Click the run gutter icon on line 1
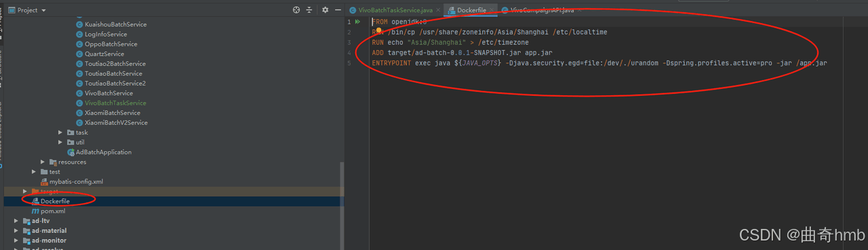Image resolution: width=868 pixels, height=250 pixels. coord(357,22)
